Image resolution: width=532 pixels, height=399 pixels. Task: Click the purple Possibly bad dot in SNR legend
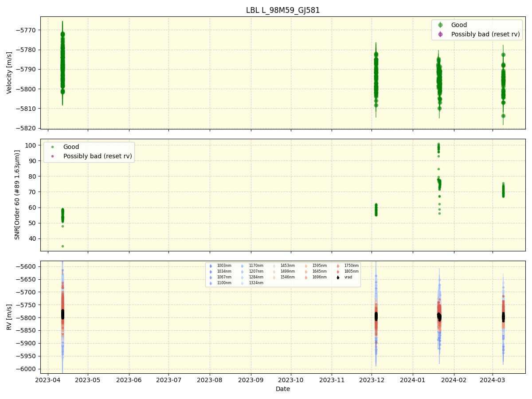tap(52, 156)
